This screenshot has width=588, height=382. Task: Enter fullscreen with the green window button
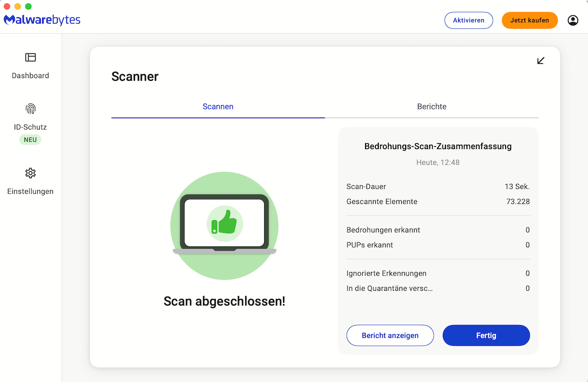point(28,6)
